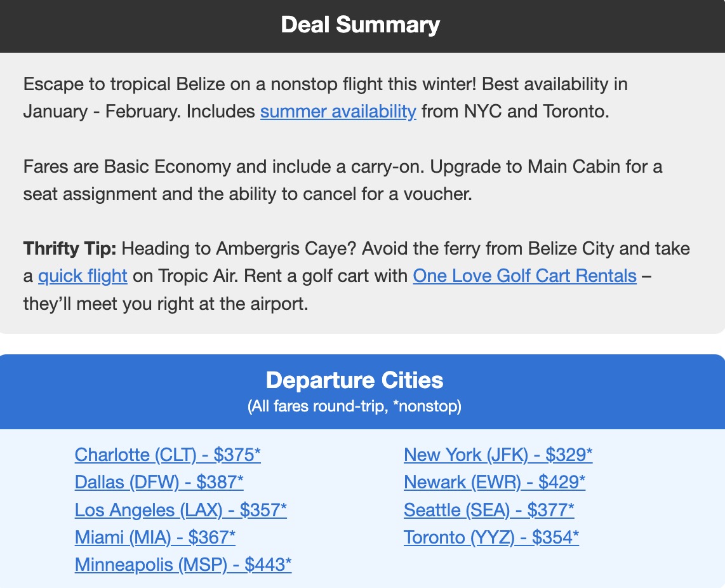This screenshot has width=725, height=588.
Task: Click the Deal Summary header bar
Action: 360,25
